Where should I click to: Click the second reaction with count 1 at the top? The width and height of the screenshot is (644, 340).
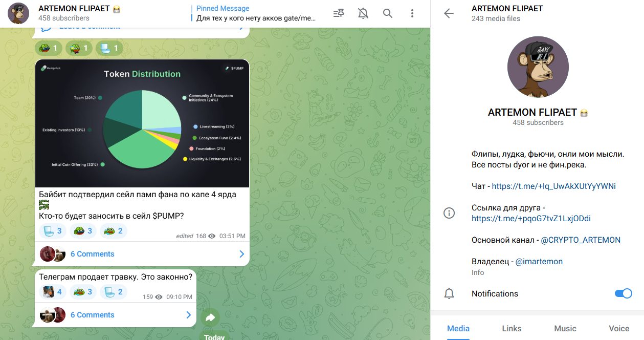(79, 49)
